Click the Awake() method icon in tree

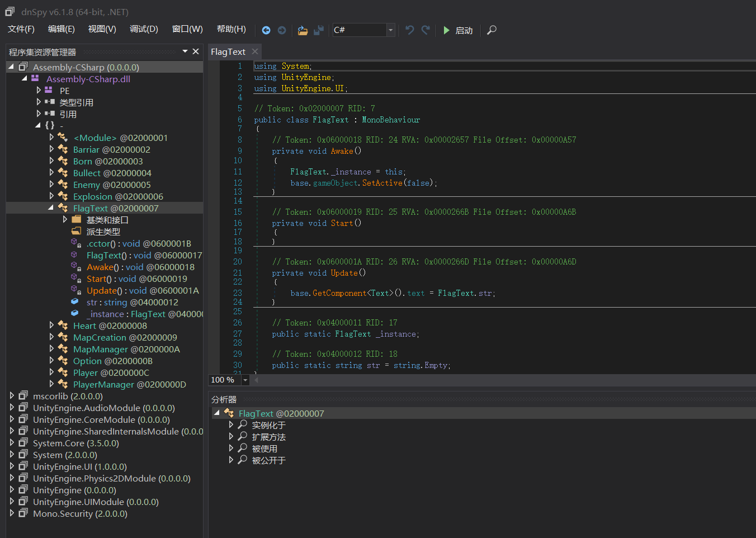click(x=76, y=267)
